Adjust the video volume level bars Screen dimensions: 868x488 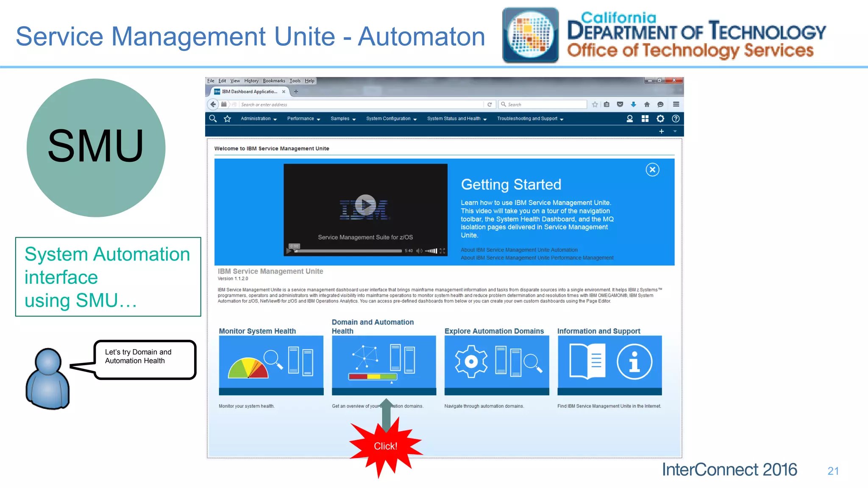click(431, 251)
